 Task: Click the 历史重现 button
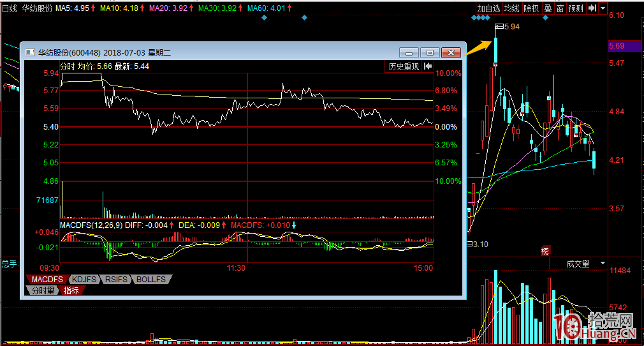[x=404, y=66]
